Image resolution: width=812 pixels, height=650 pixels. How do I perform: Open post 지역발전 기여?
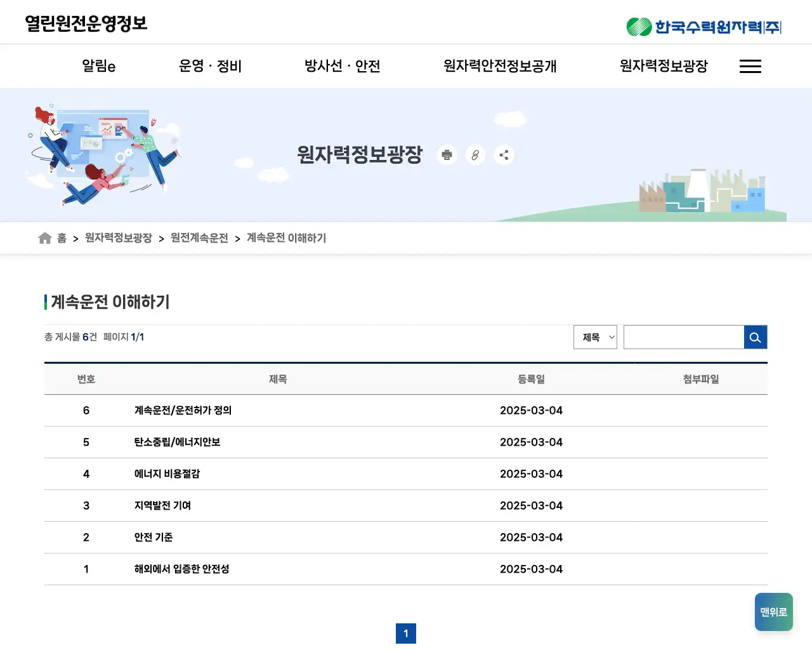click(162, 506)
